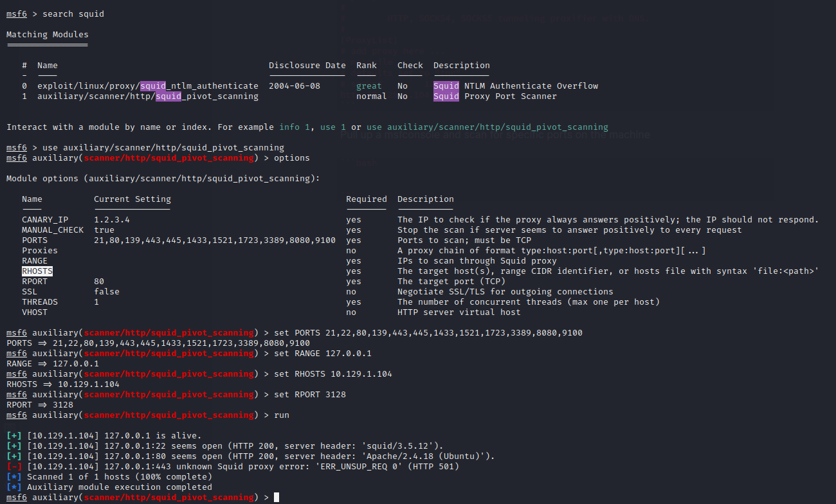Select the CANARY_IP value 1.2.3.4
The width and height of the screenshot is (836, 504).
pos(112,220)
